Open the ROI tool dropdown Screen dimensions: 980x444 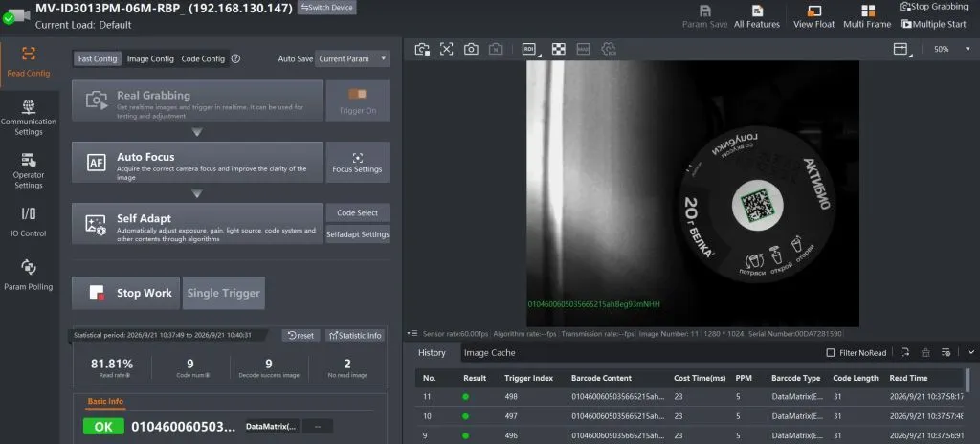pyautogui.click(x=530, y=50)
